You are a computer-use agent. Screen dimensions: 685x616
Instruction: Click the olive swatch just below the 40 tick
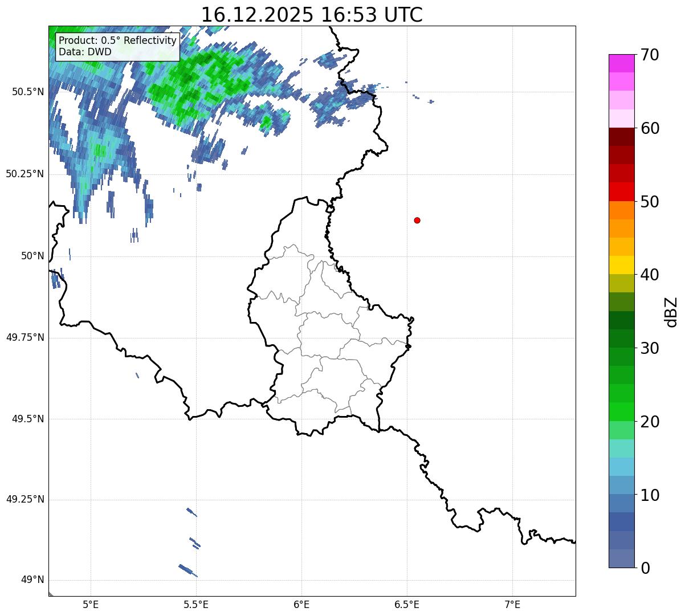pos(621,283)
